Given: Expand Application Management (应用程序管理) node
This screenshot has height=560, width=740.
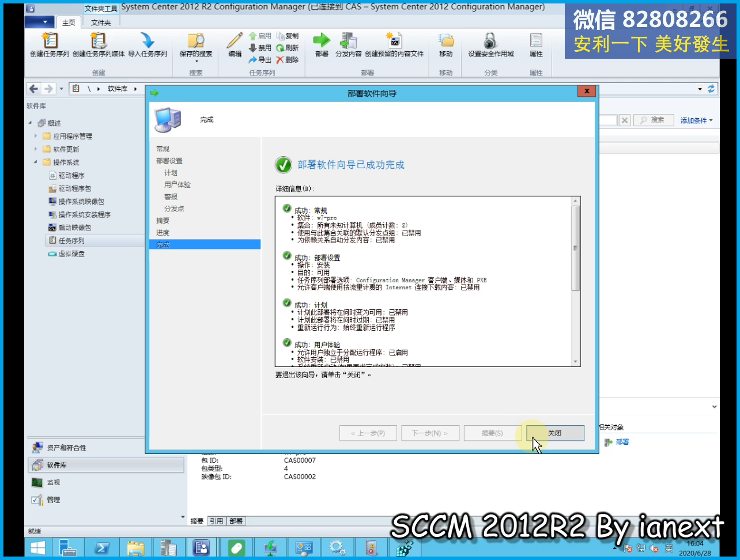Looking at the screenshot, I should 35,136.
